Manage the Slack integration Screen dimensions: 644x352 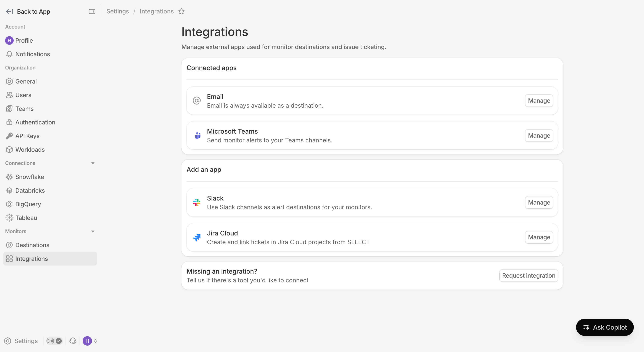[x=539, y=202]
